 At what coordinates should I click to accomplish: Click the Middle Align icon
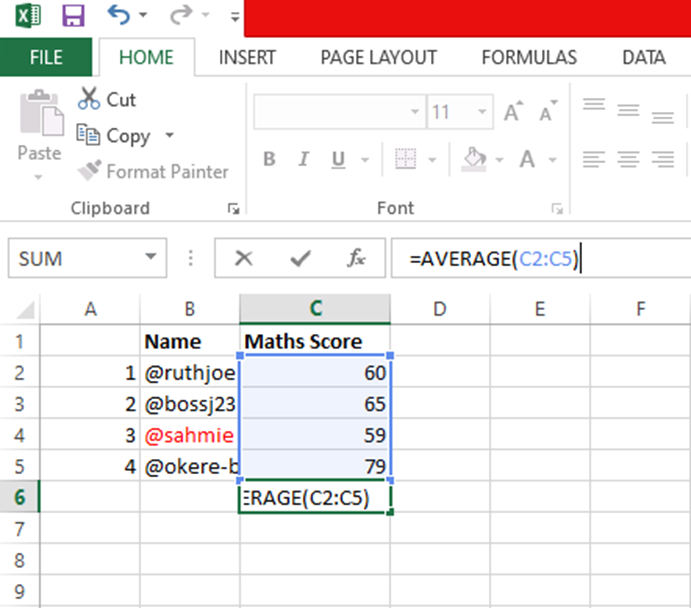[628, 109]
